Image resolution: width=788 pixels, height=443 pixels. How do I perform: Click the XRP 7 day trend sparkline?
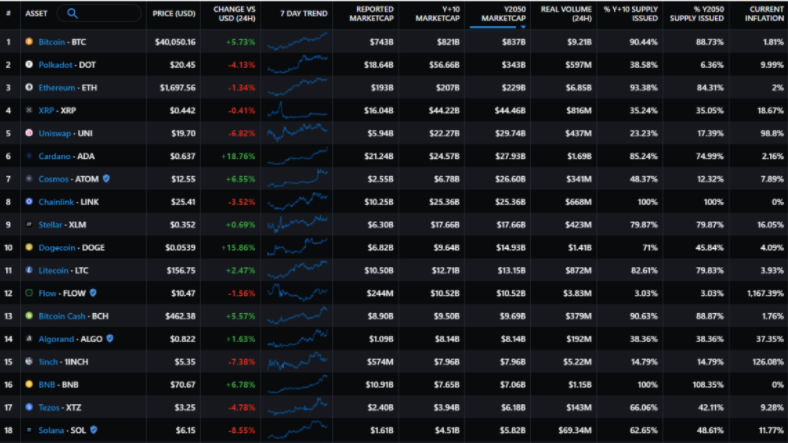298,110
